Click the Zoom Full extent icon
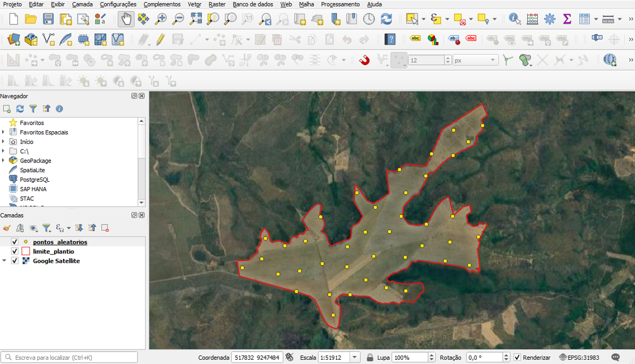 (196, 19)
